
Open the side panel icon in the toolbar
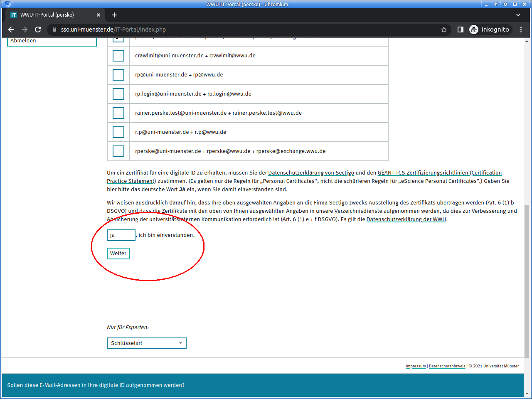(461, 30)
